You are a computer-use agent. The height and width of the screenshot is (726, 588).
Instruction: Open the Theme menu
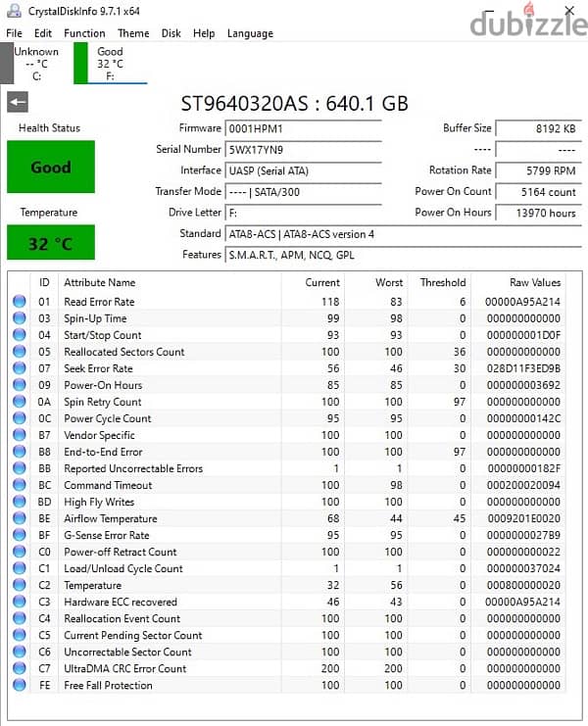(x=133, y=33)
